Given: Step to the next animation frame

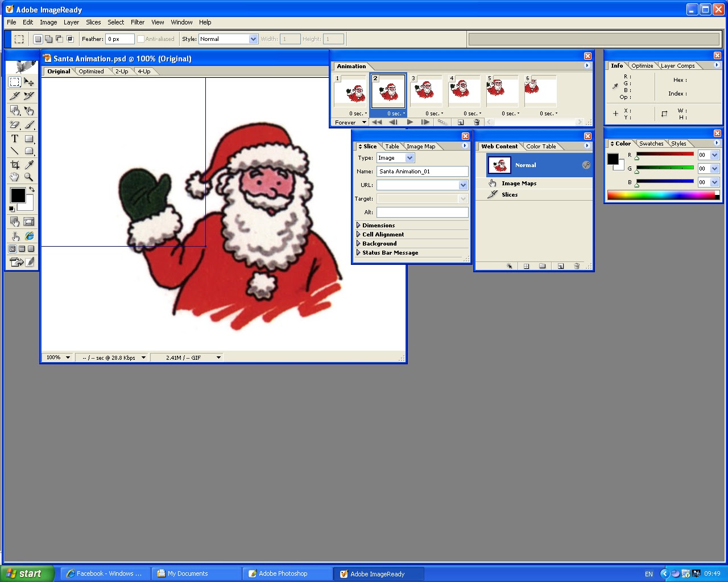Looking at the screenshot, I should coord(425,122).
